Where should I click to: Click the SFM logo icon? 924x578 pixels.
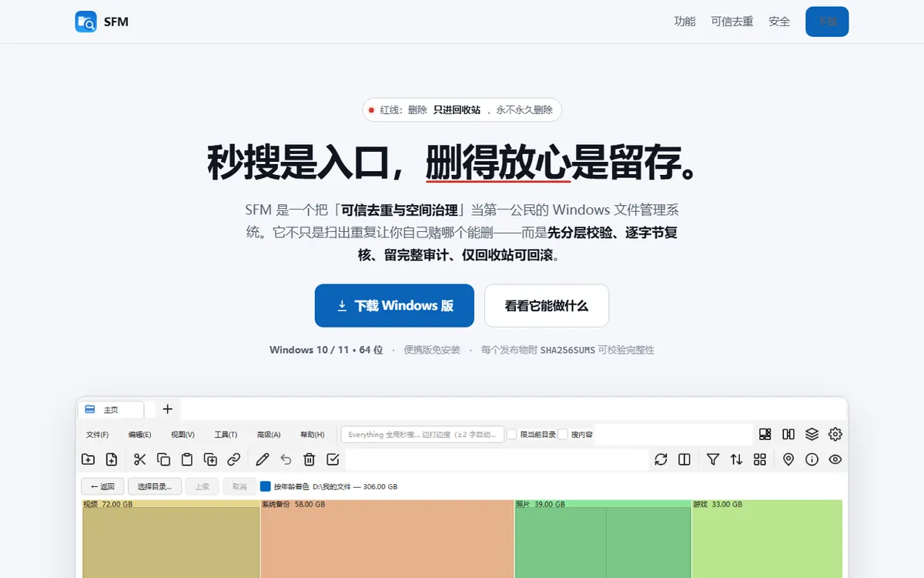click(86, 22)
